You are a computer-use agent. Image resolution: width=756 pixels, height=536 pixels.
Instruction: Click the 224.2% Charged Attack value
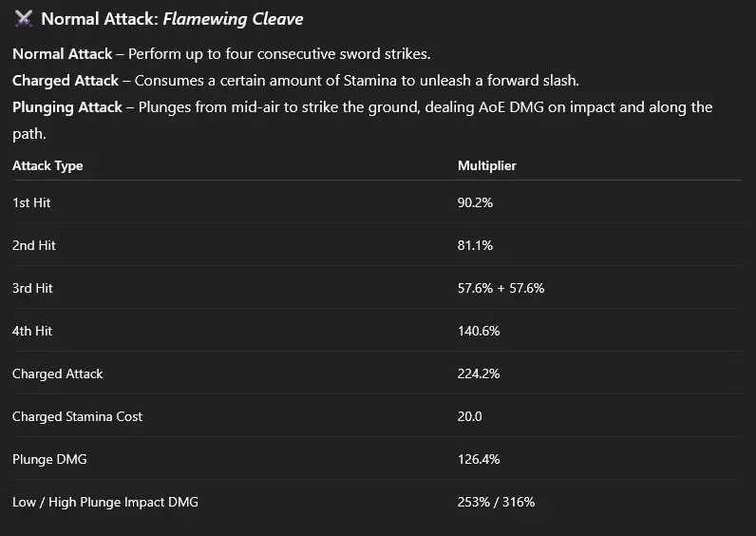point(479,373)
